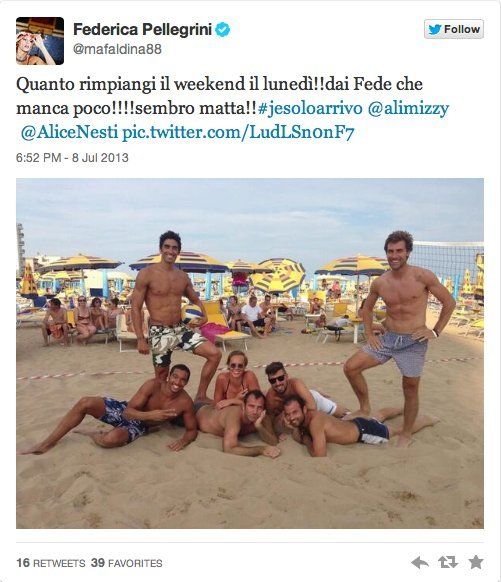This screenshot has height=582, width=501.
Task: Open the embedded beach photo
Action: click(x=250, y=353)
